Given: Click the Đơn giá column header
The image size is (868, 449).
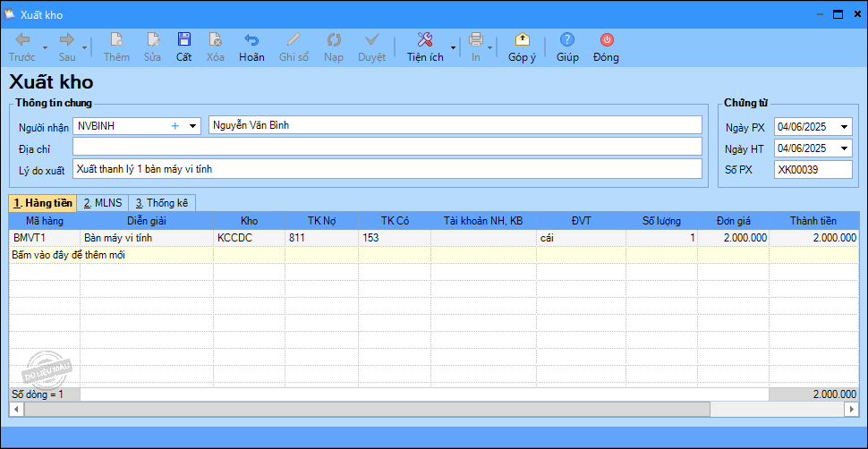Looking at the screenshot, I should coord(734,221).
